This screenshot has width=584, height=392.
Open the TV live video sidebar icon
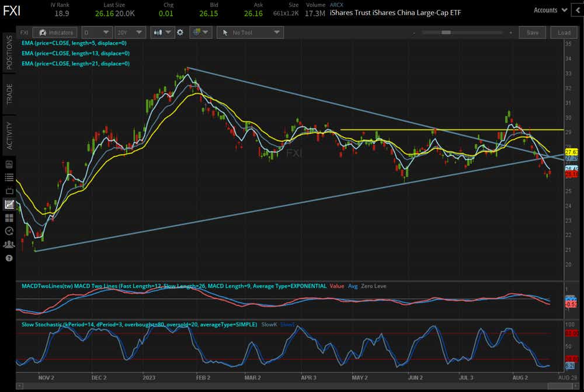point(9,191)
